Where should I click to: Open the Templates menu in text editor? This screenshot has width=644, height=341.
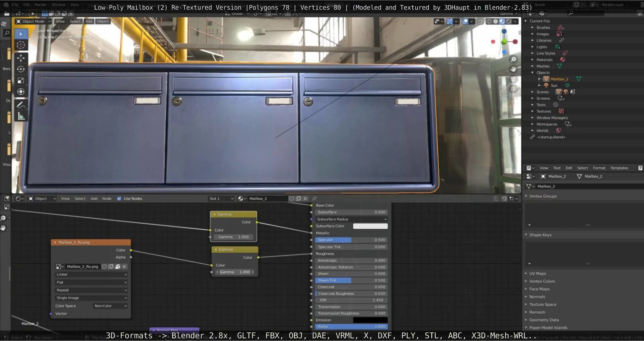(x=619, y=168)
